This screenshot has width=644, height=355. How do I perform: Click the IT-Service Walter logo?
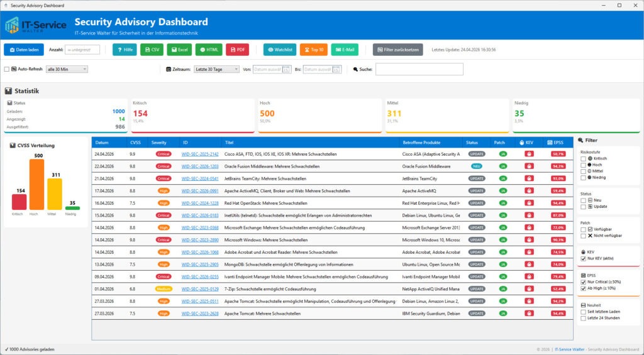[x=35, y=25]
